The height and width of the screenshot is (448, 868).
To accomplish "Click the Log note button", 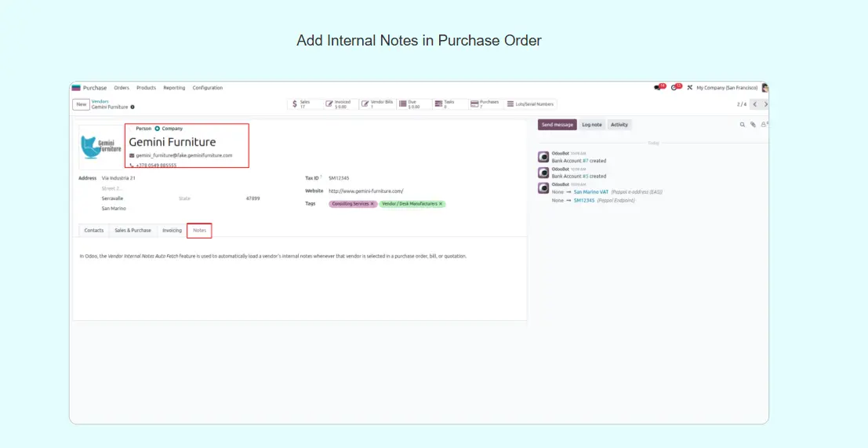I will point(592,125).
